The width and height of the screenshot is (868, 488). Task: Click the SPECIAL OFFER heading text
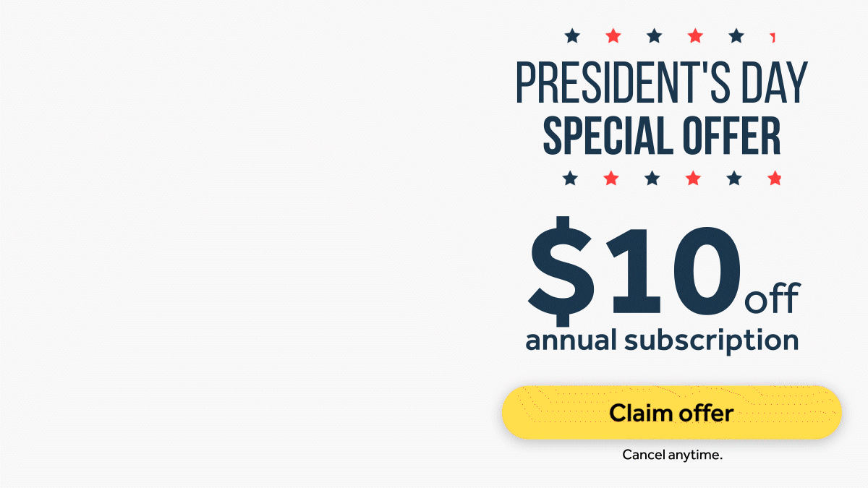pos(661,135)
